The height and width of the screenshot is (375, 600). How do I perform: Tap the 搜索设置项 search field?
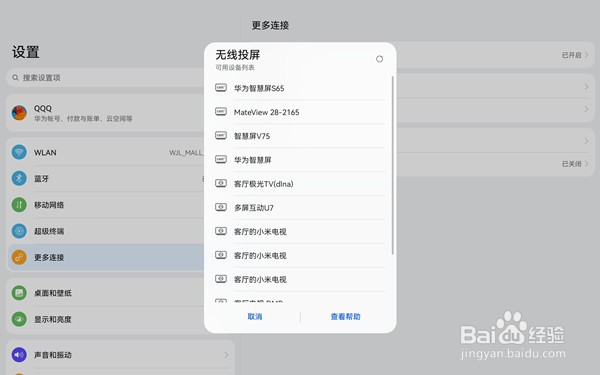pos(106,78)
